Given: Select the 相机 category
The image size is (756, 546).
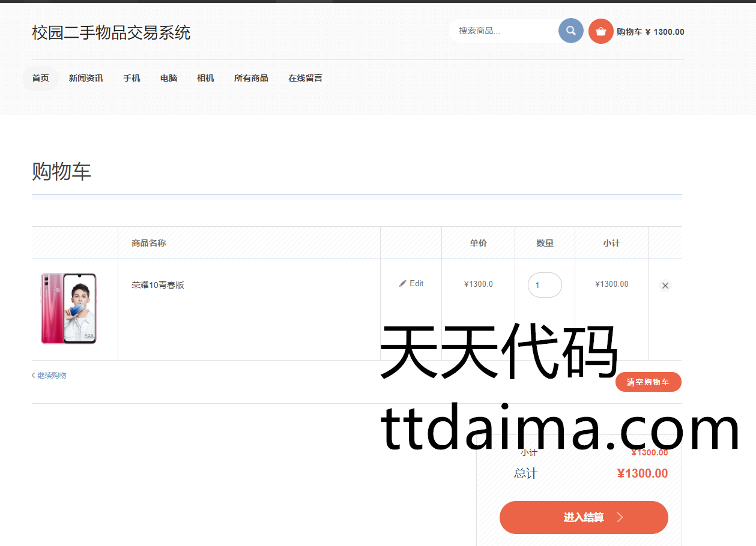Looking at the screenshot, I should pos(205,78).
